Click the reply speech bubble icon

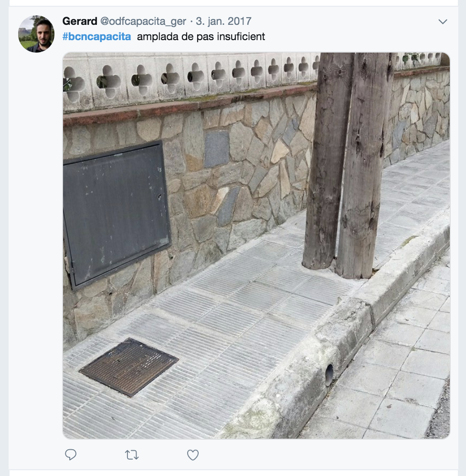pyautogui.click(x=71, y=455)
